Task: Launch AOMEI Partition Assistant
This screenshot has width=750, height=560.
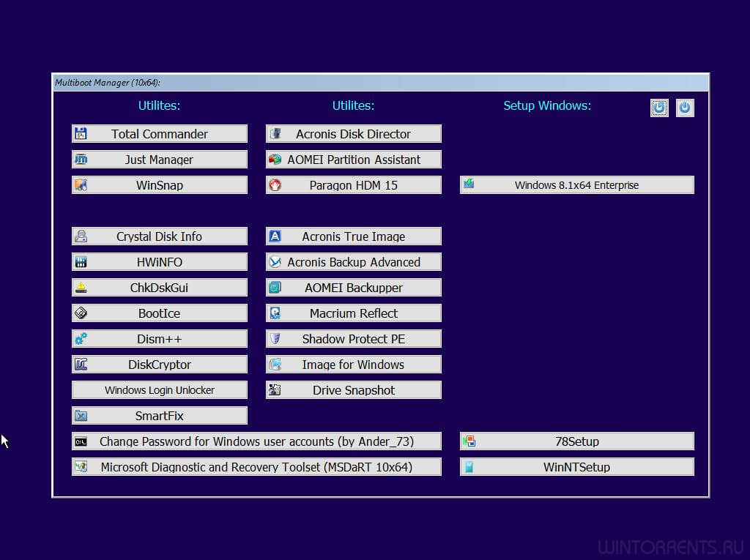Action: point(353,160)
